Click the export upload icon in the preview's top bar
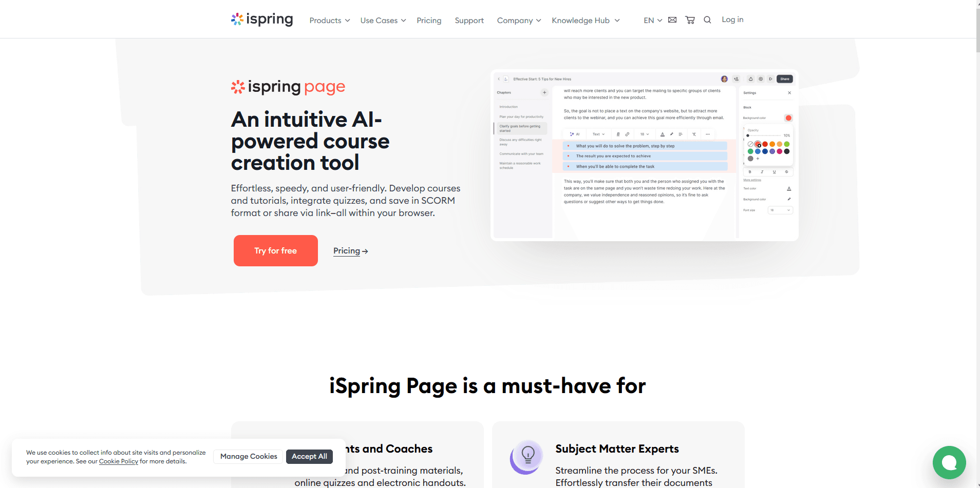 coord(751,79)
